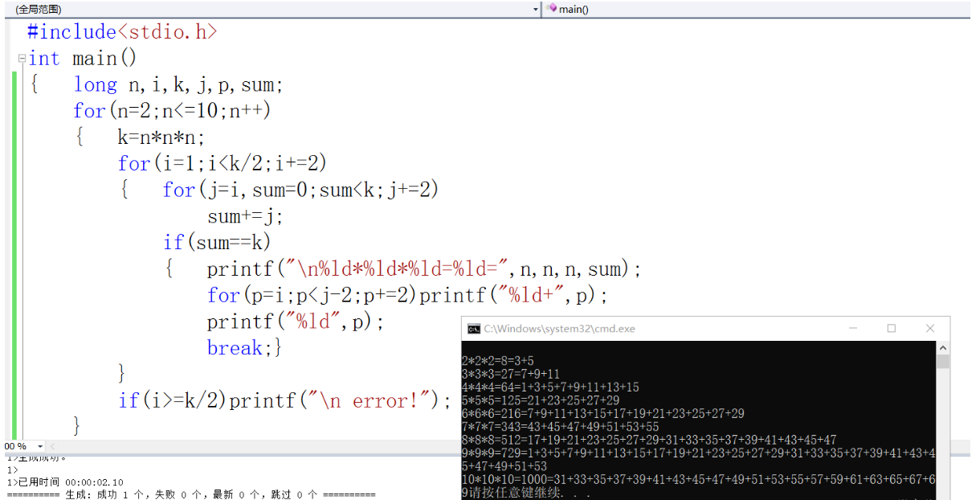Click the 请按任意键继续 prompt in console
Screen dimensions: 980x500
pos(529,492)
